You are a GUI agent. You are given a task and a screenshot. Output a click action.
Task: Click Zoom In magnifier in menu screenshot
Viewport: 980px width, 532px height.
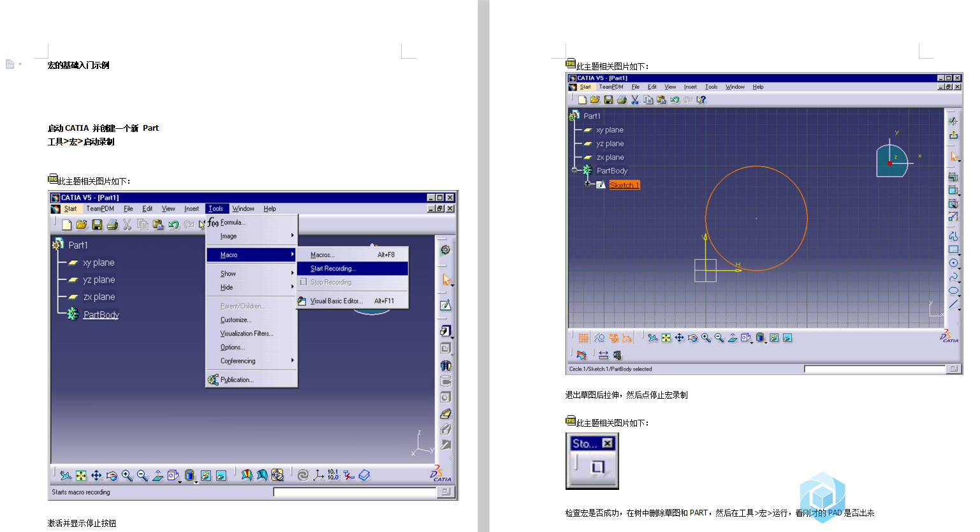[x=127, y=475]
